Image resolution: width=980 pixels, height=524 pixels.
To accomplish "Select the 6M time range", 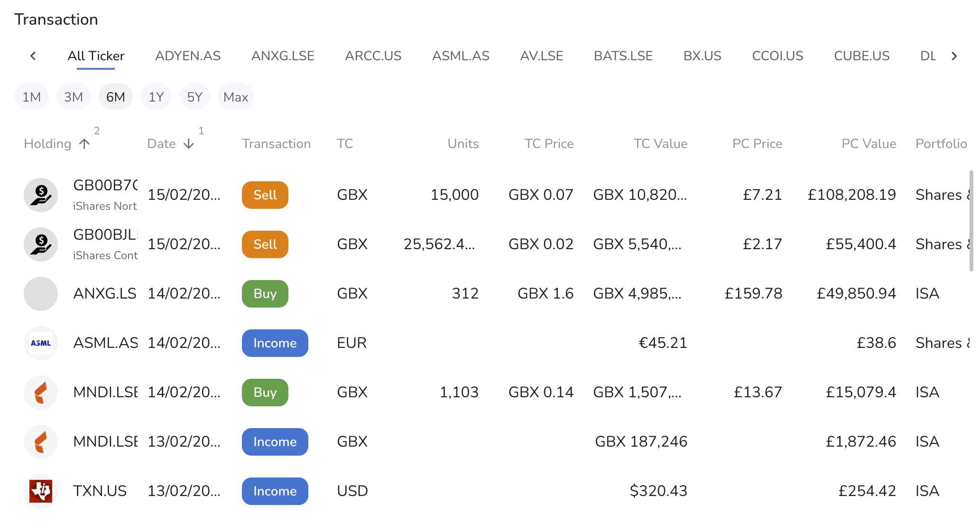I will coord(116,97).
